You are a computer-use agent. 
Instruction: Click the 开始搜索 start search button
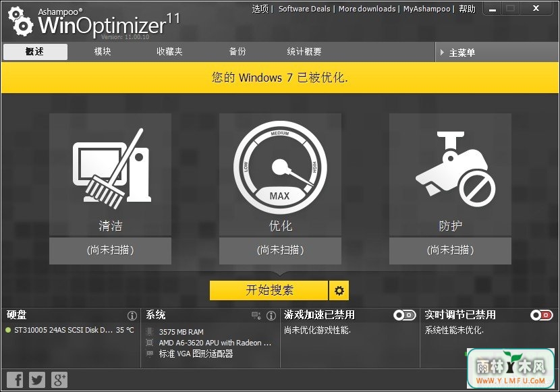pyautogui.click(x=269, y=291)
